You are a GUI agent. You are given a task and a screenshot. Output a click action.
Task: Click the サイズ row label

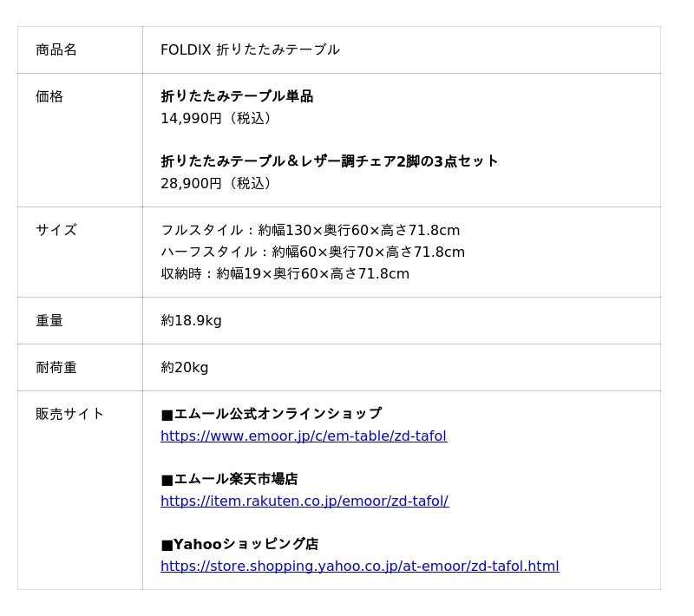tap(56, 230)
